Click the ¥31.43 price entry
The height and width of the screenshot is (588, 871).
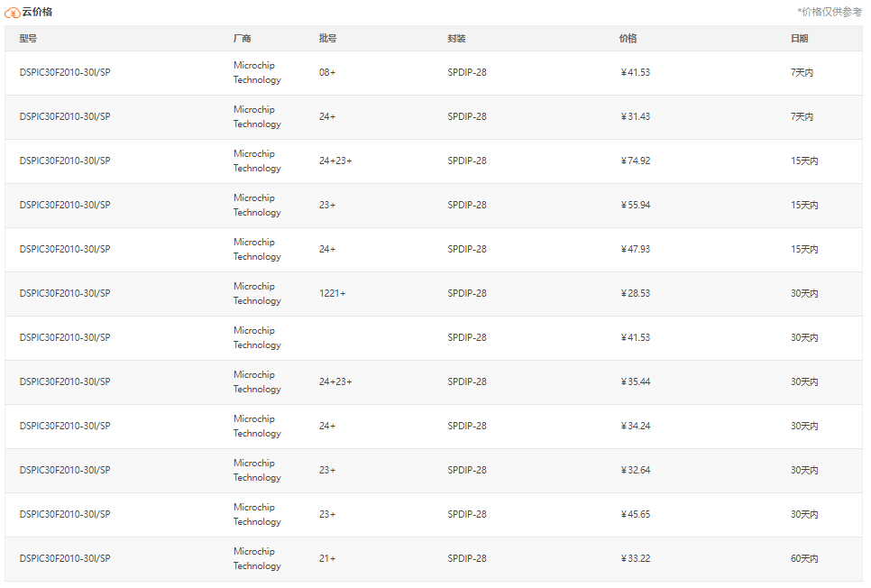point(636,116)
